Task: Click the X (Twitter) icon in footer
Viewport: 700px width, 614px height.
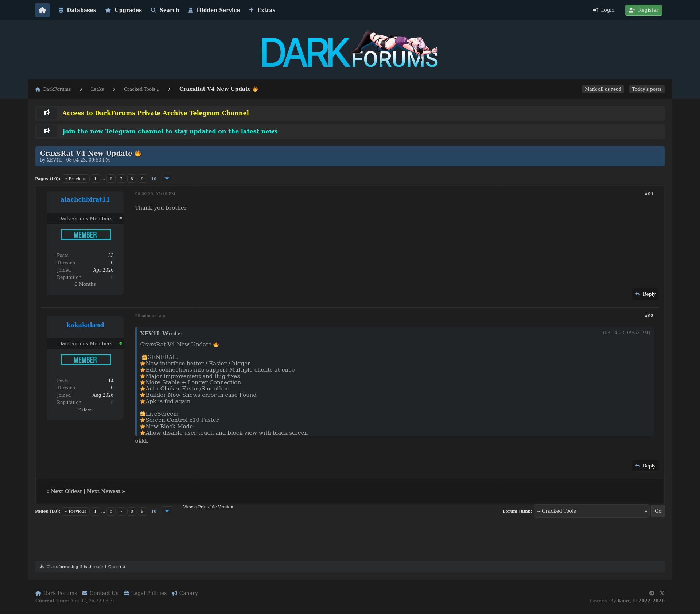Action: [x=662, y=593]
